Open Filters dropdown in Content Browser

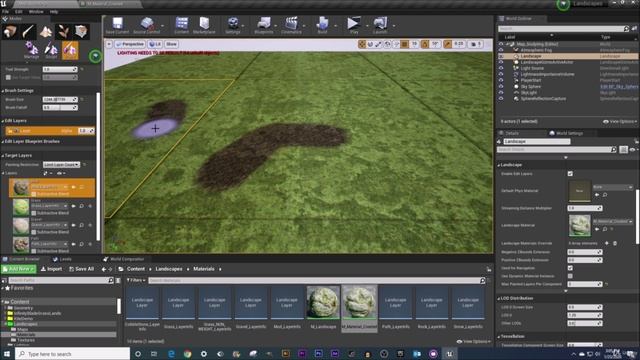[x=136, y=280]
